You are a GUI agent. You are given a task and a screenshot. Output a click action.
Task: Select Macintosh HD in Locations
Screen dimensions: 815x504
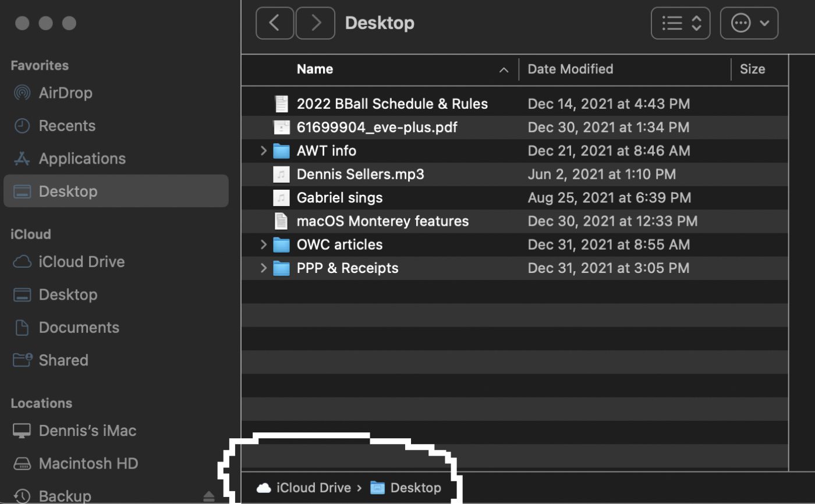[88, 464]
